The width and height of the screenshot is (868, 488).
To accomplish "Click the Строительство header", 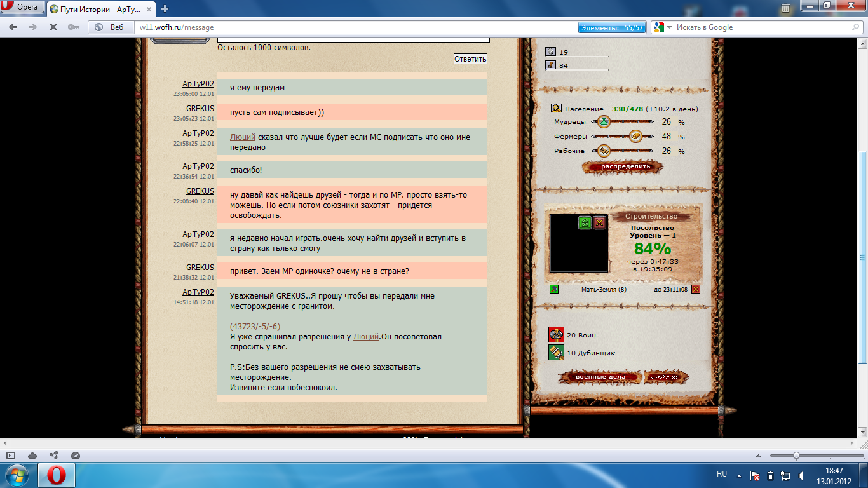I will (x=651, y=216).
